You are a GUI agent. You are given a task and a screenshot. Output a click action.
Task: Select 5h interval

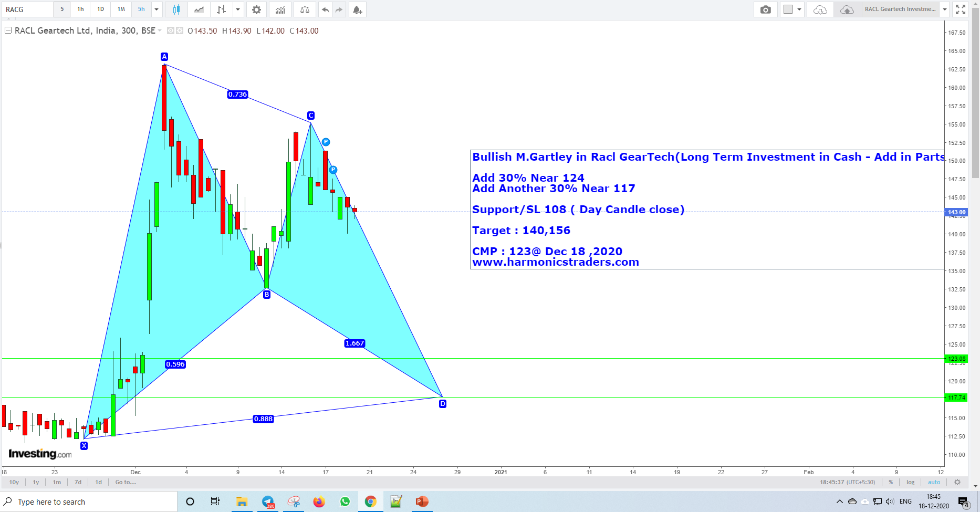(141, 9)
